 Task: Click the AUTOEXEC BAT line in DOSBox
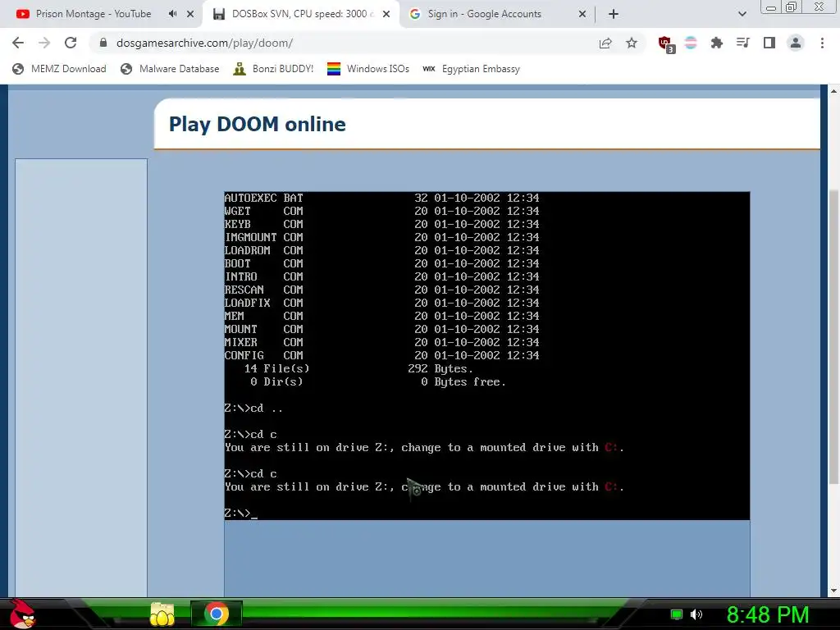pos(381,199)
